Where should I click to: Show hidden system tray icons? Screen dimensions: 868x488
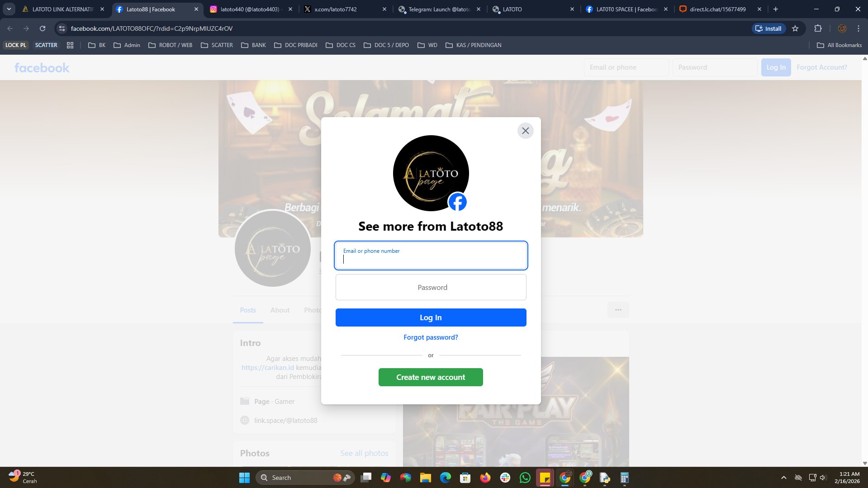(783, 478)
